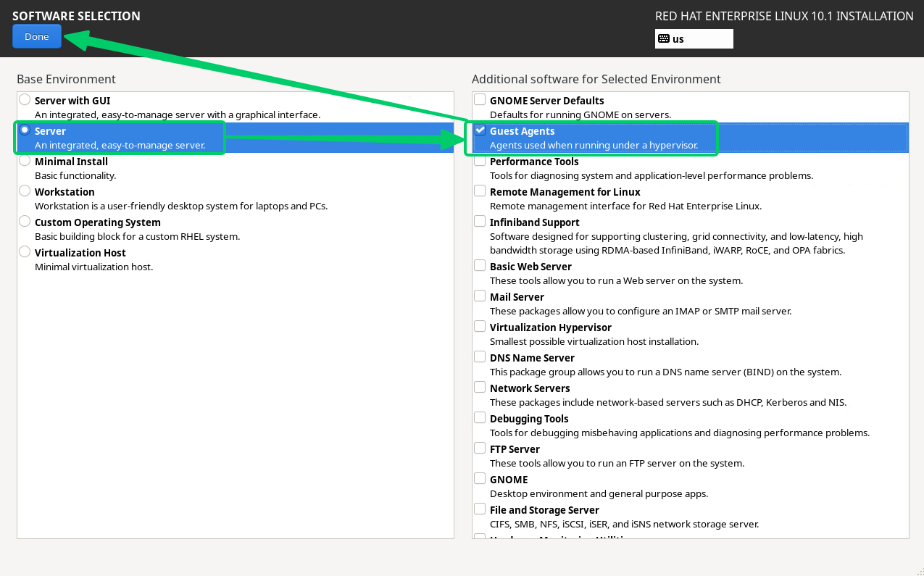Open the us keyboard layout indicator
This screenshot has width=924, height=576.
[694, 38]
